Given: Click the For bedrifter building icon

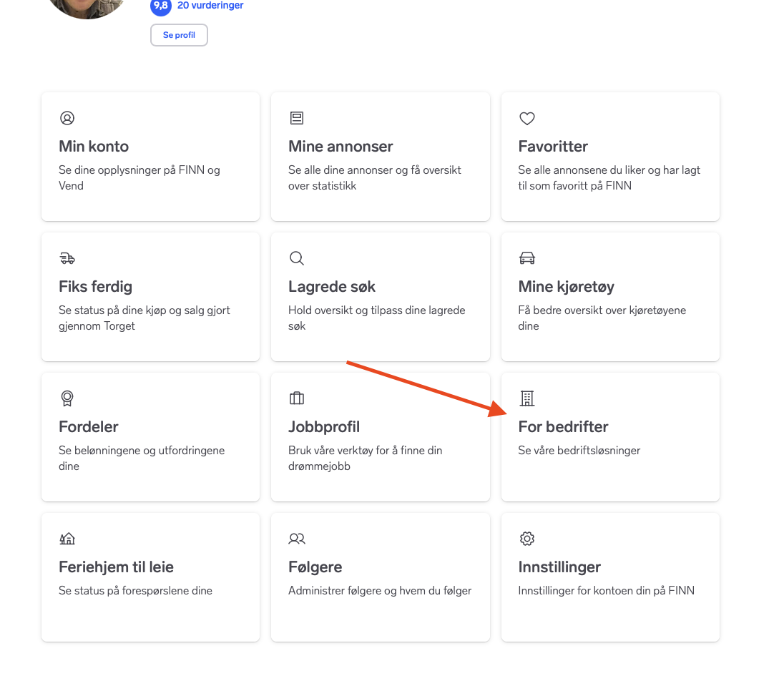Looking at the screenshot, I should click(527, 398).
